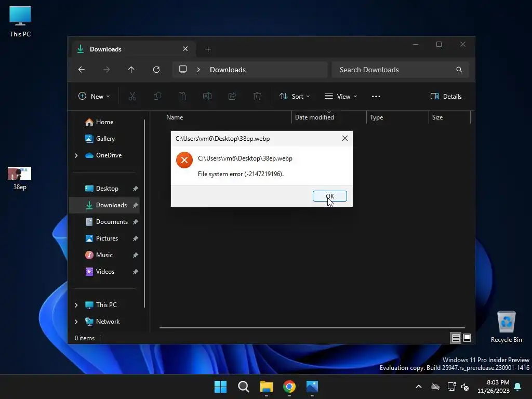
Task: Open the See more ellipsis menu
Action: tap(376, 96)
